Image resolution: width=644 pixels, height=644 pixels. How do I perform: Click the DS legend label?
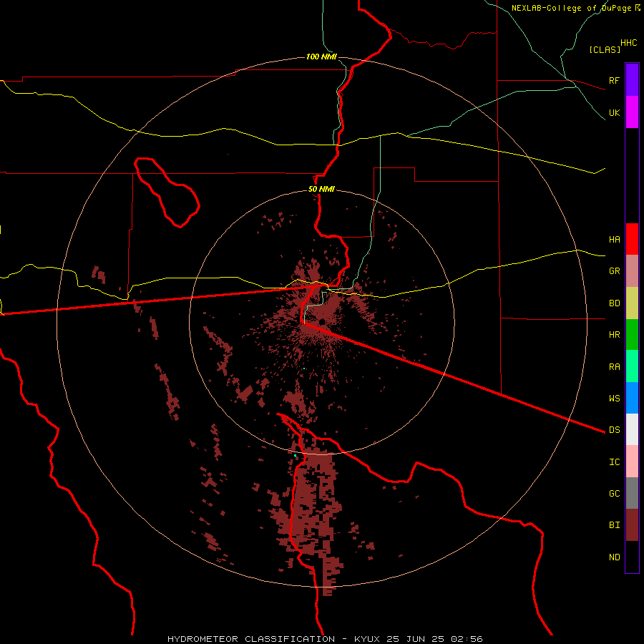coord(615,429)
